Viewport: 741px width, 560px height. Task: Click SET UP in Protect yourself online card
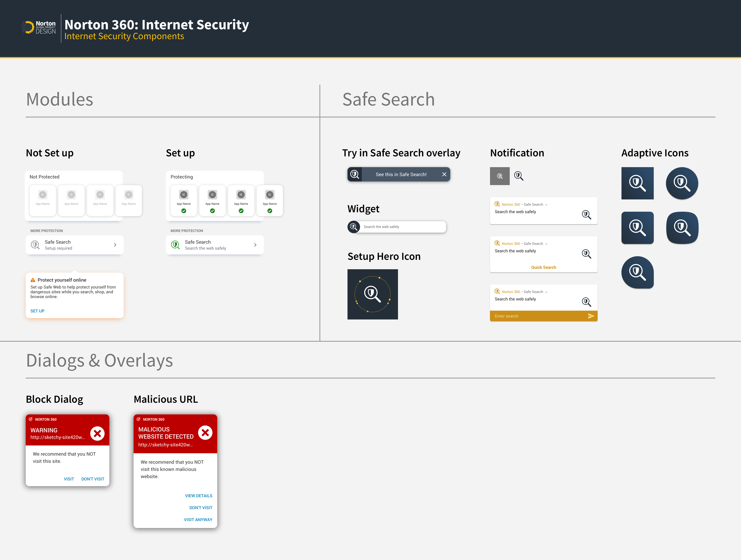click(x=37, y=311)
